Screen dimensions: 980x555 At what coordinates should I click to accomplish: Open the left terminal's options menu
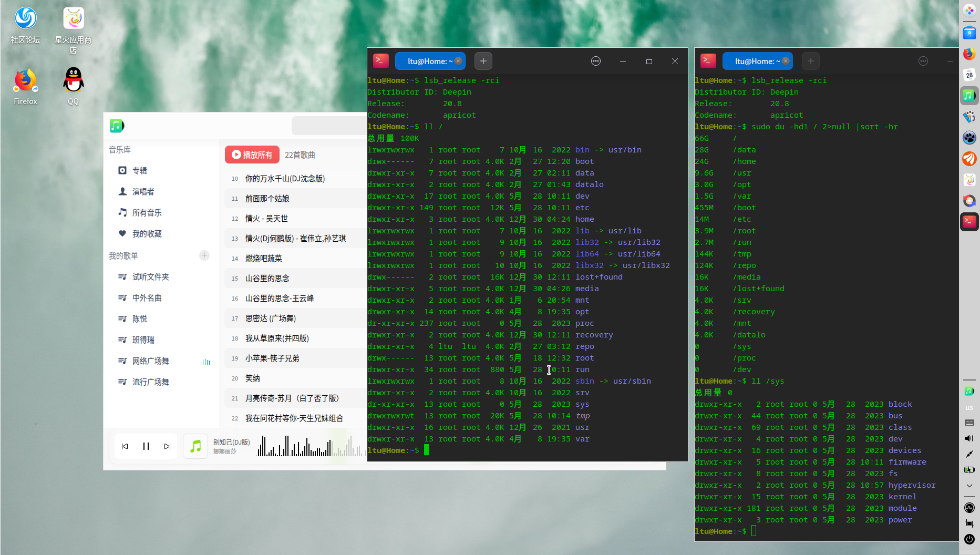click(595, 61)
